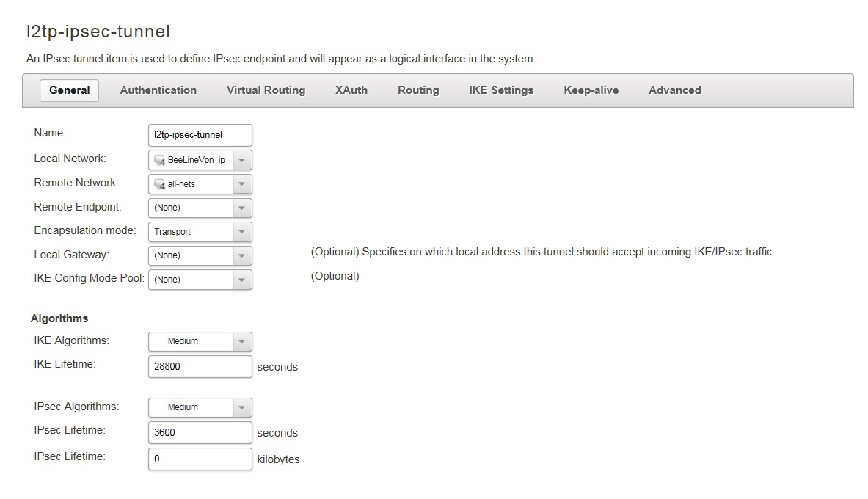Switch to the Authentication tab
Screen dimensions: 868x499
[158, 90]
